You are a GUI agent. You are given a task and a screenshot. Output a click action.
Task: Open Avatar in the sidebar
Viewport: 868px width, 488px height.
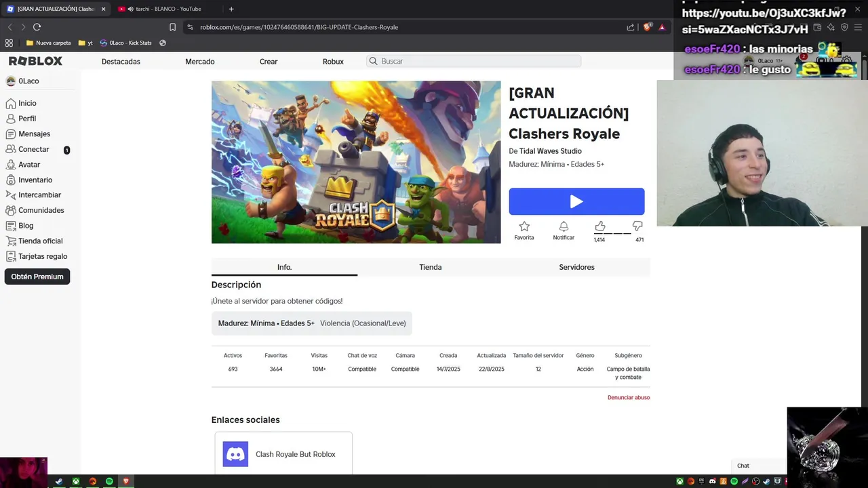coord(23,165)
